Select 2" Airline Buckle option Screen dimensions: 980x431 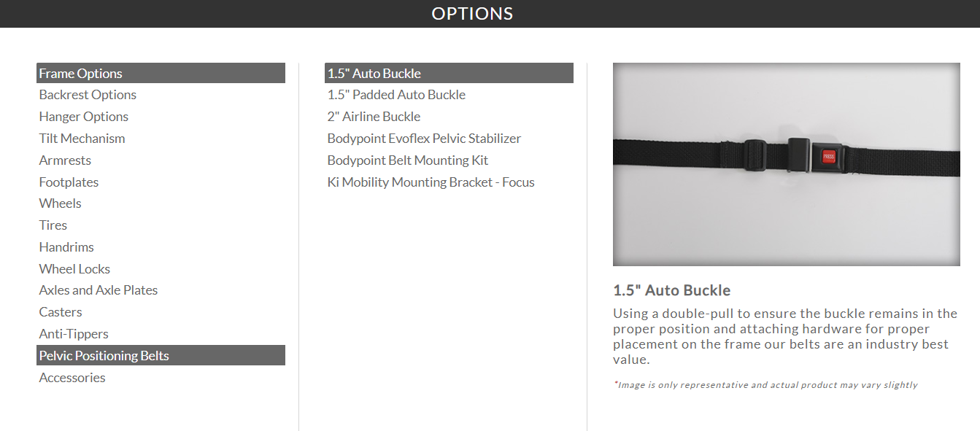[374, 117]
